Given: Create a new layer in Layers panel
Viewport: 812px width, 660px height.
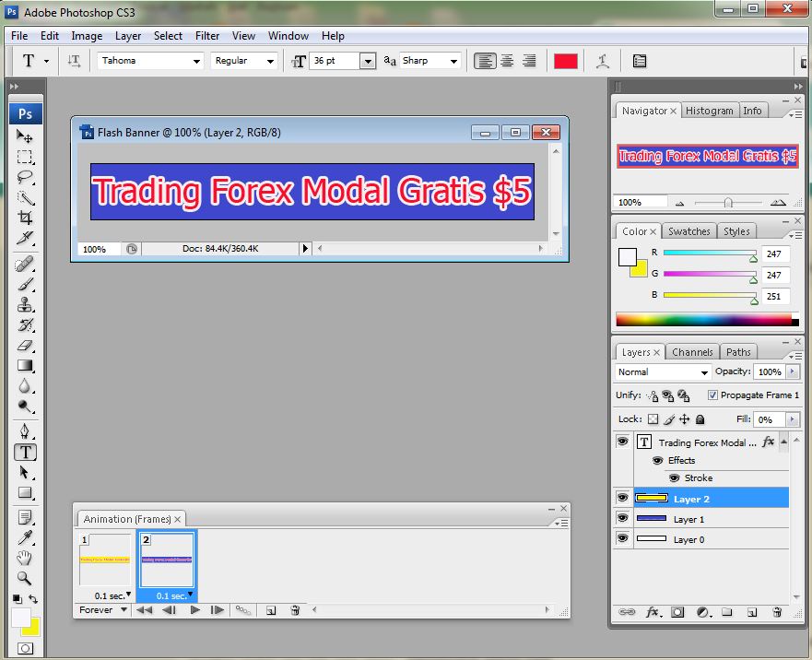Looking at the screenshot, I should pos(752,612).
